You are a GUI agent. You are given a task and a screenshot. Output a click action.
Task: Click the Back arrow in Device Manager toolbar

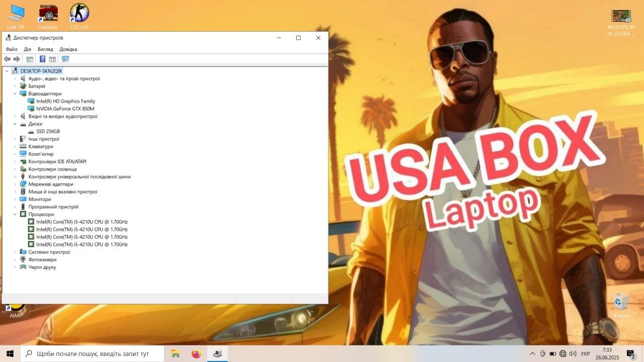pos(7,59)
